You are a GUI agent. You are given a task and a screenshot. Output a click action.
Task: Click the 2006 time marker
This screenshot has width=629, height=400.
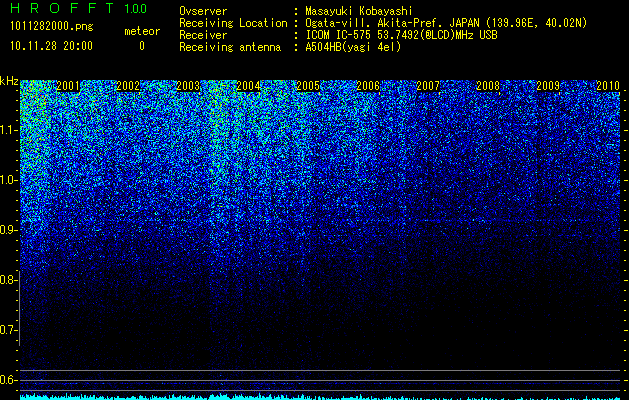pyautogui.click(x=368, y=85)
